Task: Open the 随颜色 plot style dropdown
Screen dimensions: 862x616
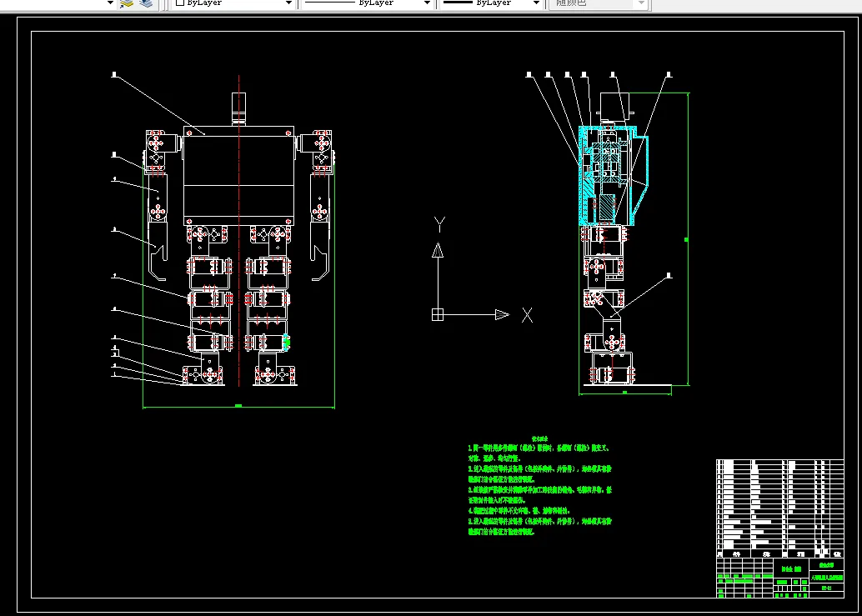Action: pyautogui.click(x=599, y=4)
